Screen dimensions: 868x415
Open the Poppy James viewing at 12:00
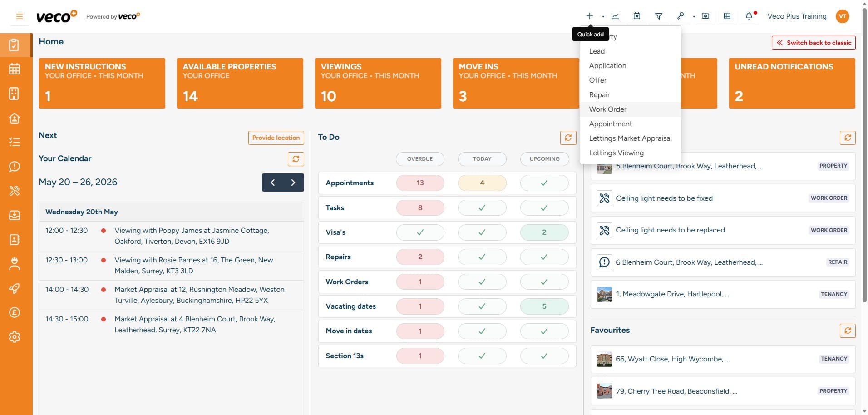click(171, 236)
